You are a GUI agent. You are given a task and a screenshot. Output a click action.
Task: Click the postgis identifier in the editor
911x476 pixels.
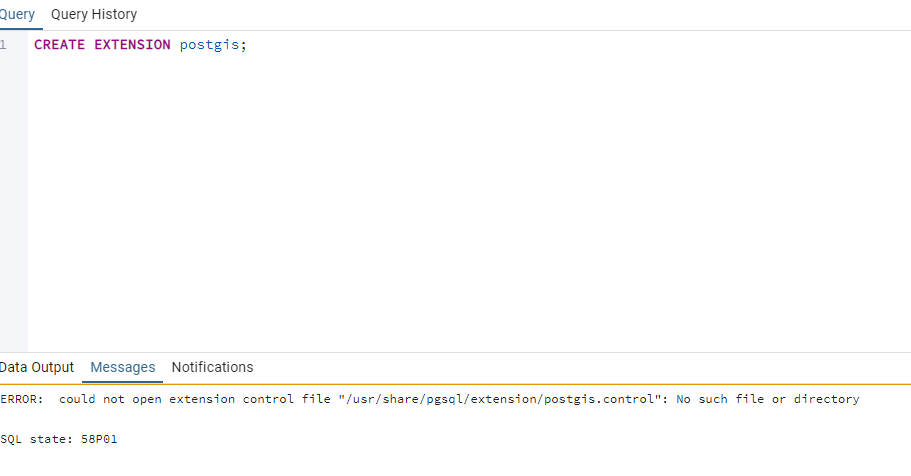click(x=209, y=45)
